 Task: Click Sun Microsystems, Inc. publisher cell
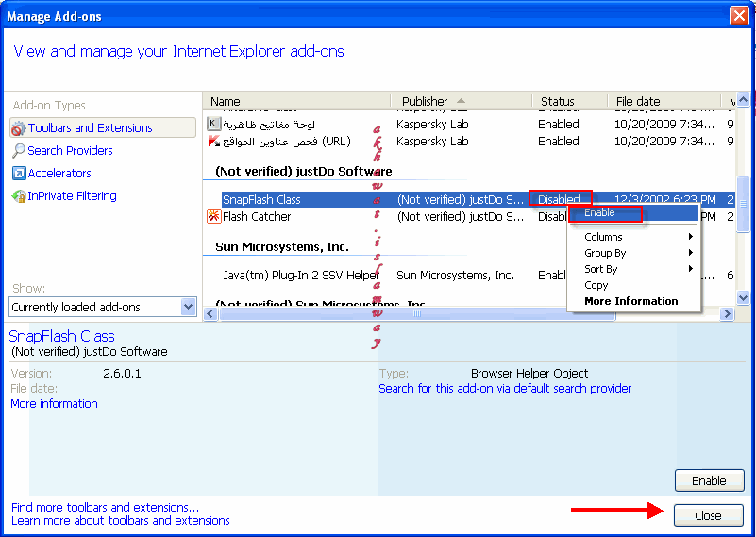coord(455,276)
